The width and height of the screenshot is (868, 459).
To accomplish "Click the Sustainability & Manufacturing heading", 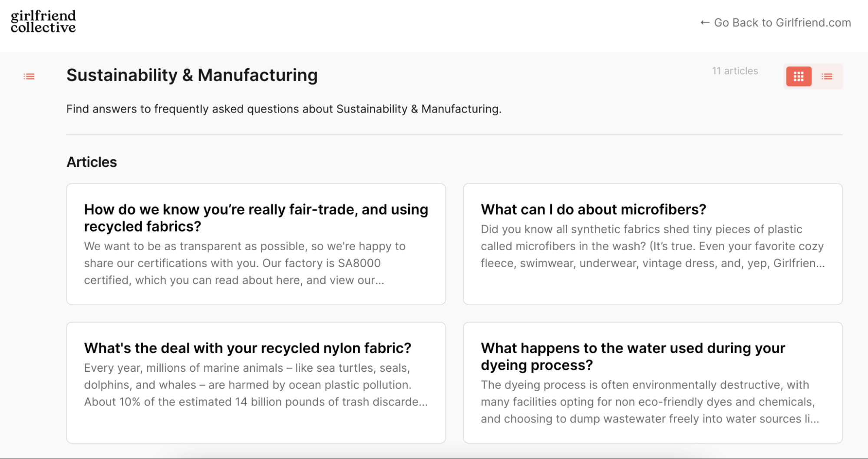I will point(192,75).
